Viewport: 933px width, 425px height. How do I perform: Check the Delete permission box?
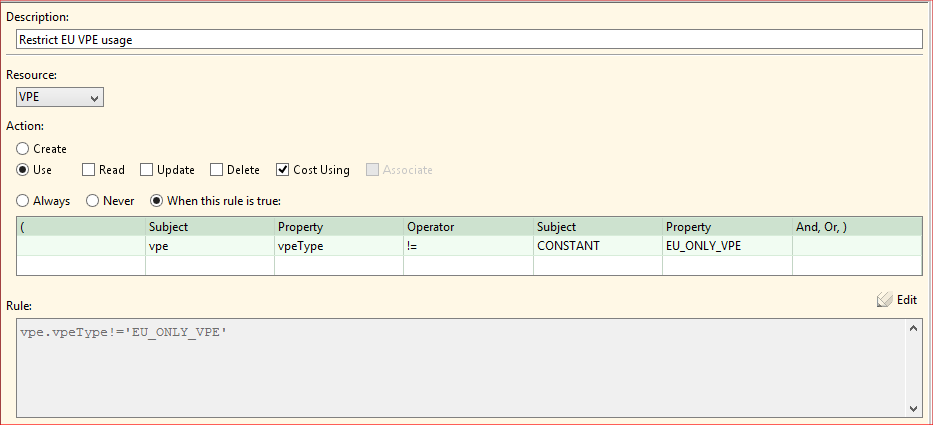click(x=217, y=170)
